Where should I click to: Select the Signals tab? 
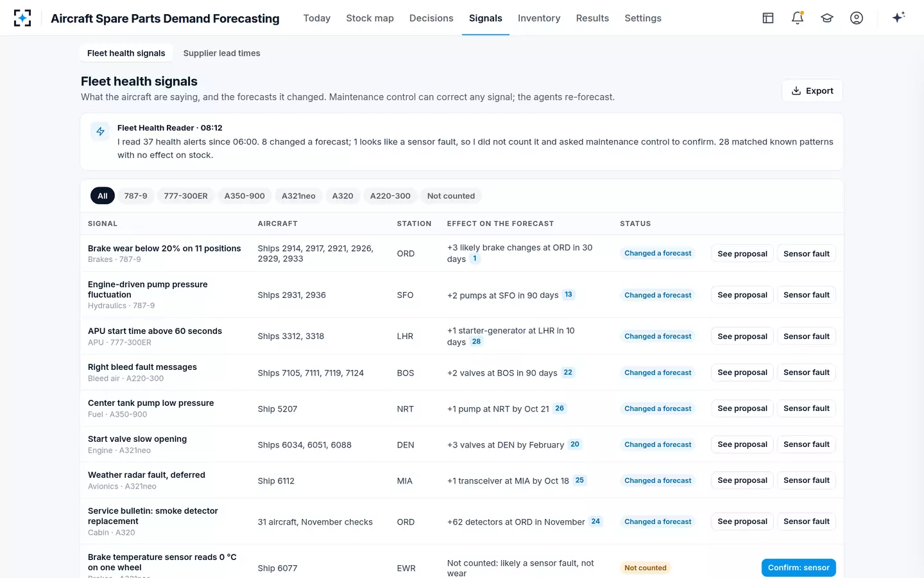click(486, 18)
